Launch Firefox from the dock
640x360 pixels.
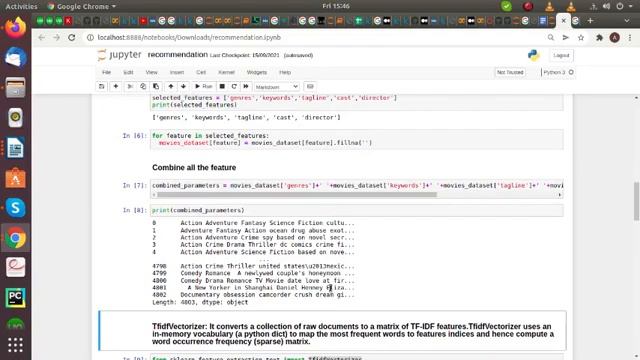pos(16,28)
